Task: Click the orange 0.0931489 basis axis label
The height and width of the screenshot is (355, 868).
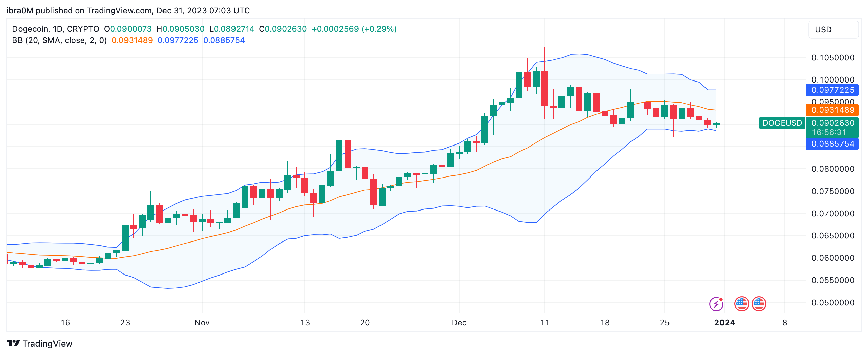Action: coord(832,110)
